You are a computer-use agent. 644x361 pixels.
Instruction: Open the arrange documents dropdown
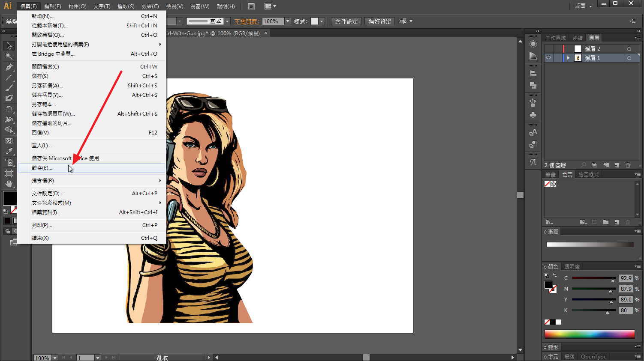coord(270,6)
